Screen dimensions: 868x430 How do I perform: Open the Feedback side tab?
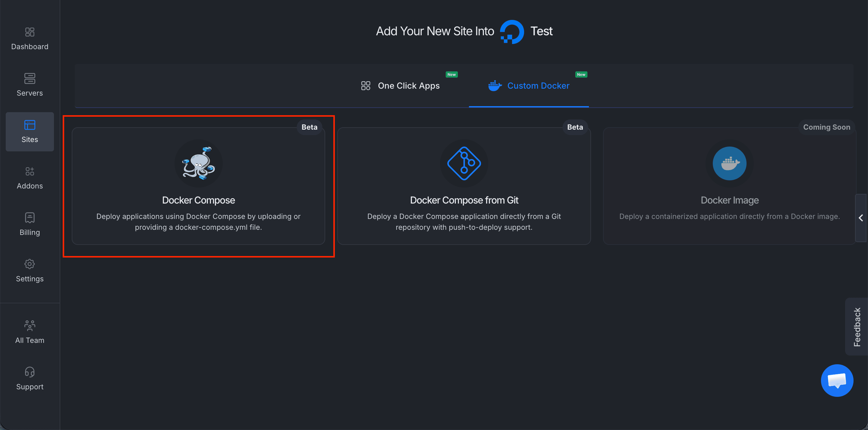857,327
